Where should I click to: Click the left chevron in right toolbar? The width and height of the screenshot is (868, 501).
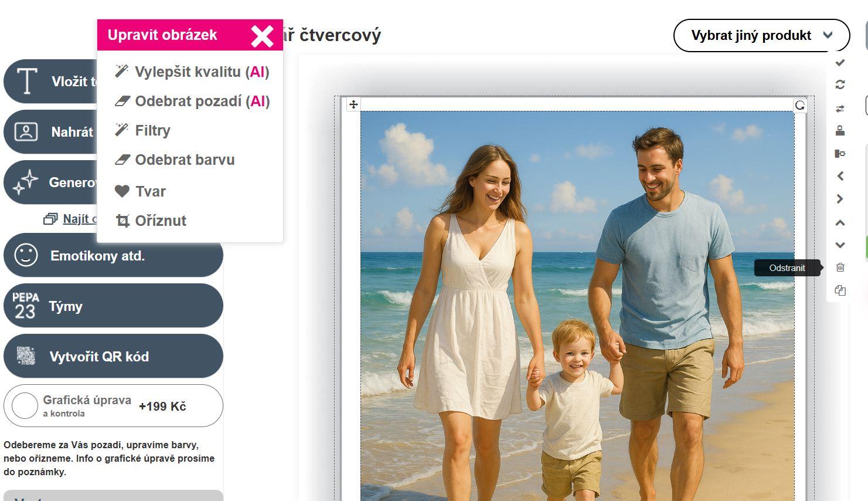840,176
